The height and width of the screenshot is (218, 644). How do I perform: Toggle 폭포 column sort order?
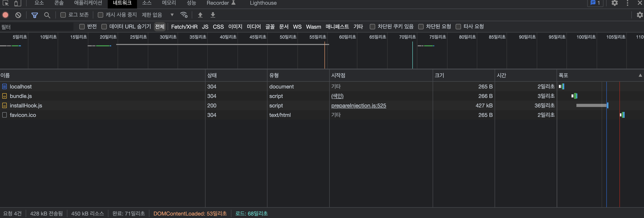(563, 75)
